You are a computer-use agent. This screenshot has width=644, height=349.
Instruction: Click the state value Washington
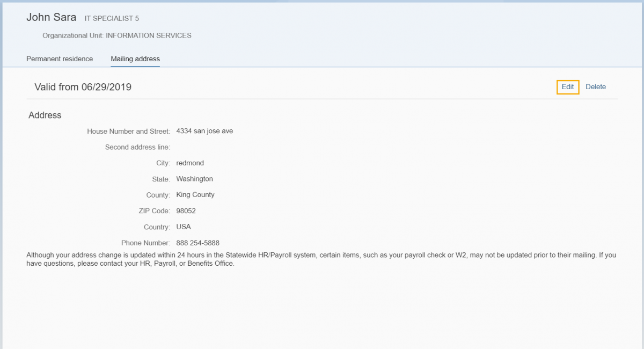(x=194, y=179)
